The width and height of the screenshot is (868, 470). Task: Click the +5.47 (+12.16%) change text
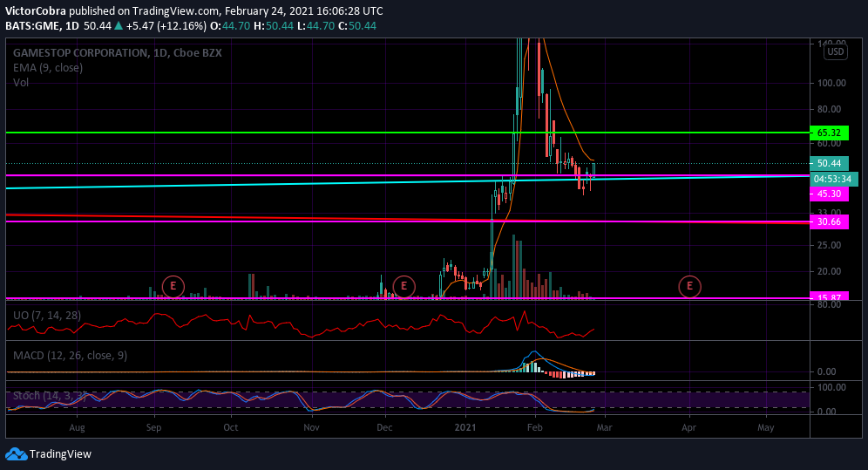point(166,26)
